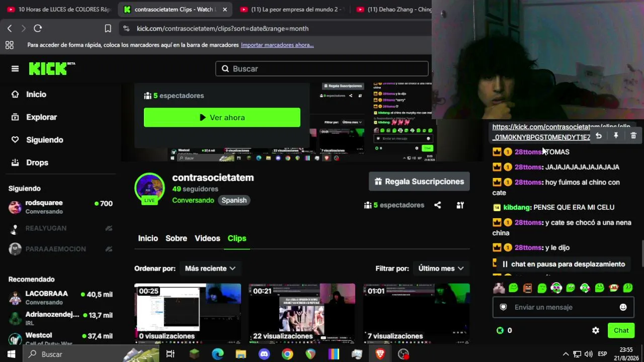Open the emoji picker in message box
The image size is (644, 362).
[623, 307]
